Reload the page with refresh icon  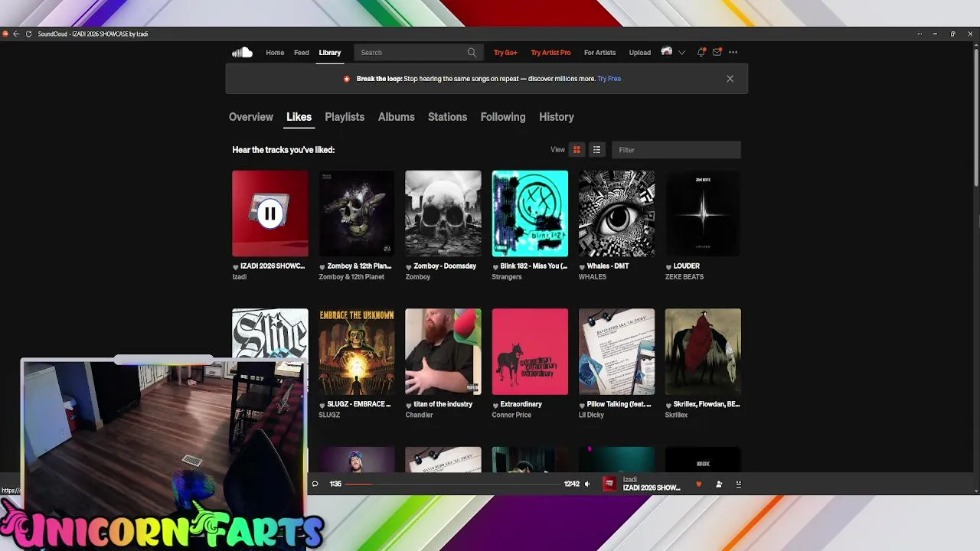point(28,34)
